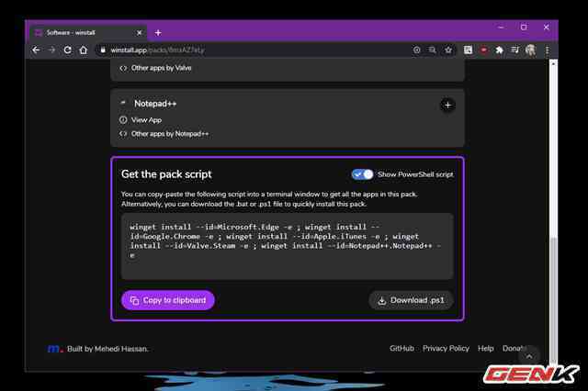Viewport: 588px width, 391px height.
Task: Open the media control toolbar icon
Action: [514, 50]
